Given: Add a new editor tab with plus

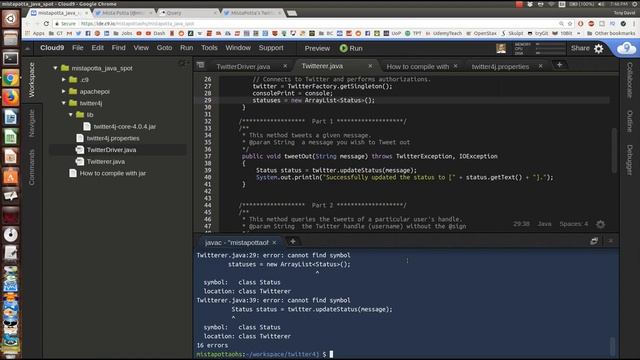Looking at the screenshot, I should (559, 64).
